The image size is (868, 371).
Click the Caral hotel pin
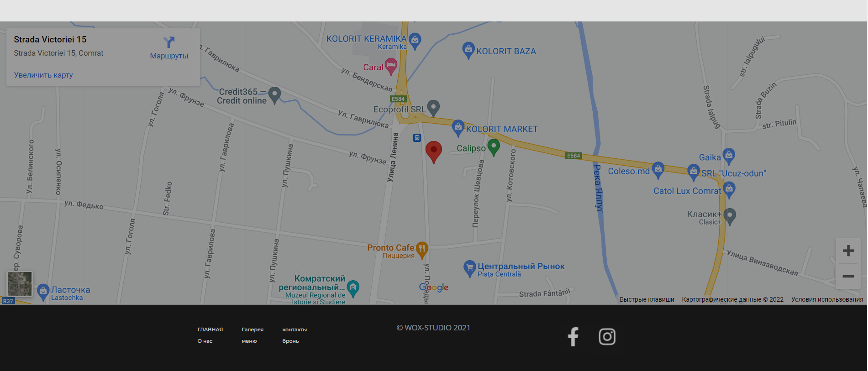coord(391,67)
